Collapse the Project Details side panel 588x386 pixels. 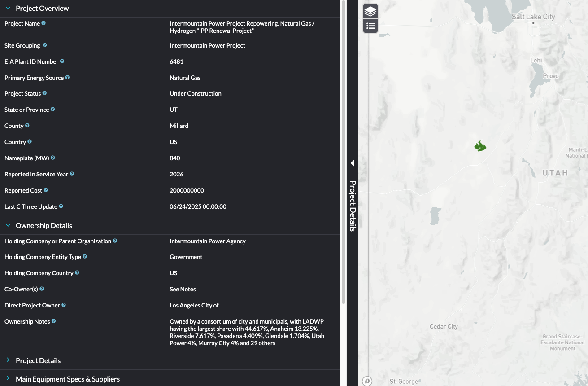352,163
